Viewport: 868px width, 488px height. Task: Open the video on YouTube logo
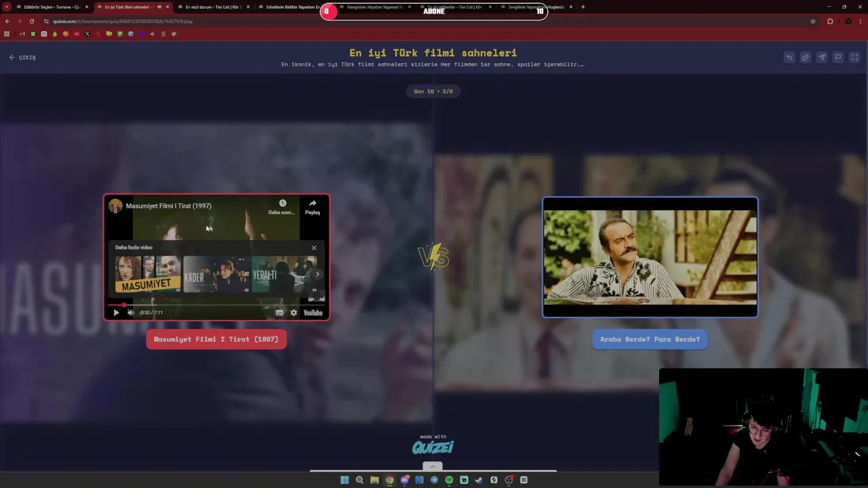[313, 312]
